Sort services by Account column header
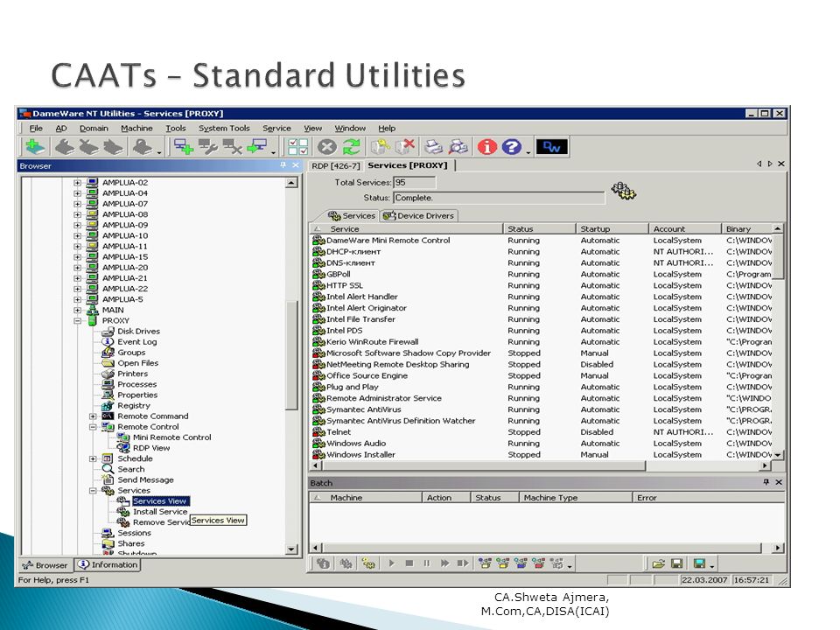The width and height of the screenshot is (840, 630). click(684, 228)
